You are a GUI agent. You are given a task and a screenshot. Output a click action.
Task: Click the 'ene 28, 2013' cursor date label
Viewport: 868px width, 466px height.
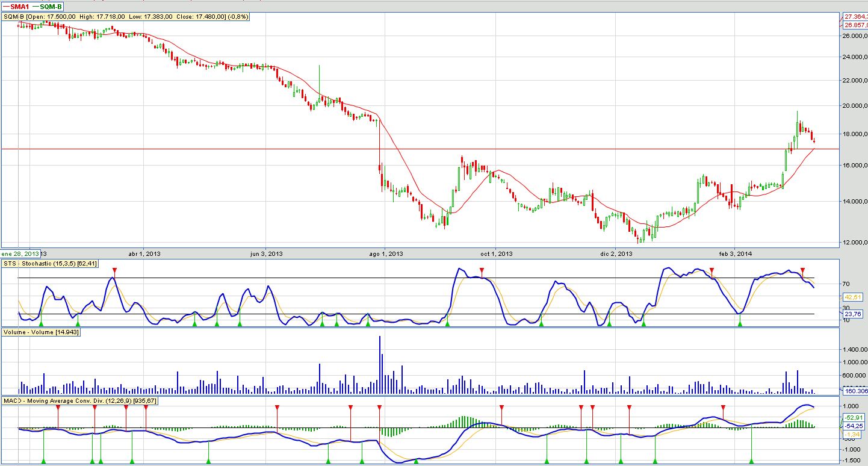20,253
